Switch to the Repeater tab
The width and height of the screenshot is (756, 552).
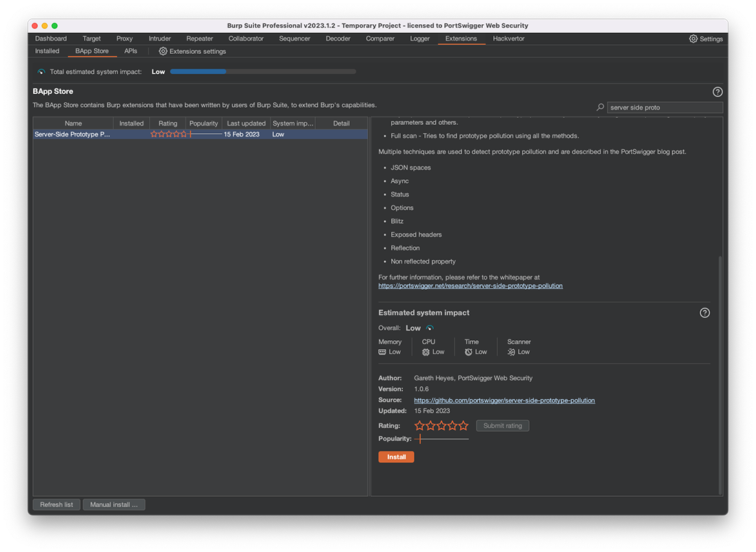[199, 39]
